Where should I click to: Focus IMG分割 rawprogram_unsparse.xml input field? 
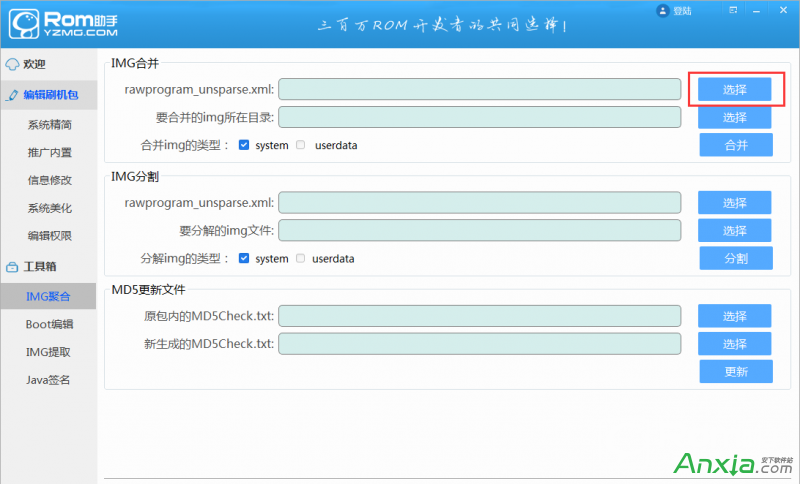[480, 202]
